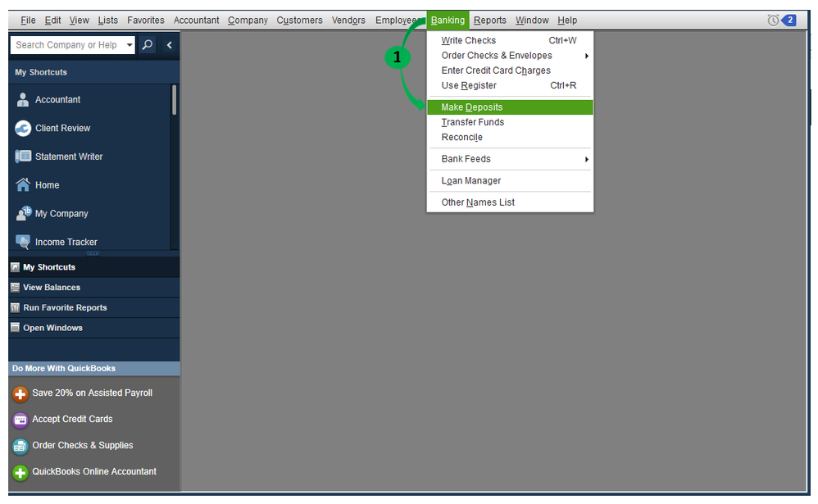This screenshot has height=504, width=818.
Task: Open the notifications badge showing 2
Action: 789,20
